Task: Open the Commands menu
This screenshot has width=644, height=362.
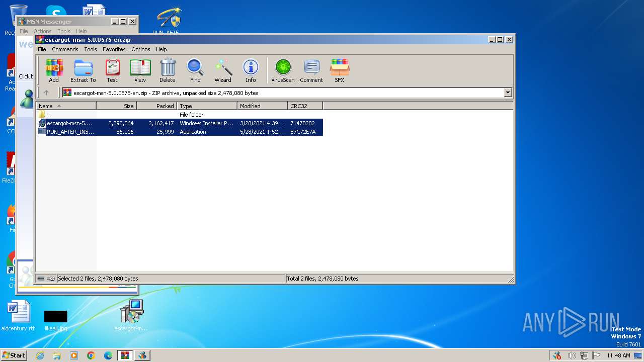Action: click(65, 49)
